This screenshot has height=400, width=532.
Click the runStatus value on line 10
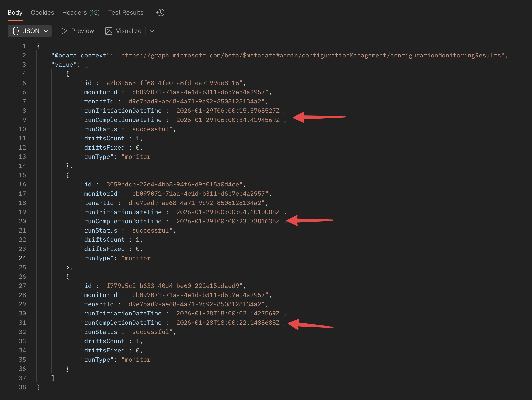151,129
